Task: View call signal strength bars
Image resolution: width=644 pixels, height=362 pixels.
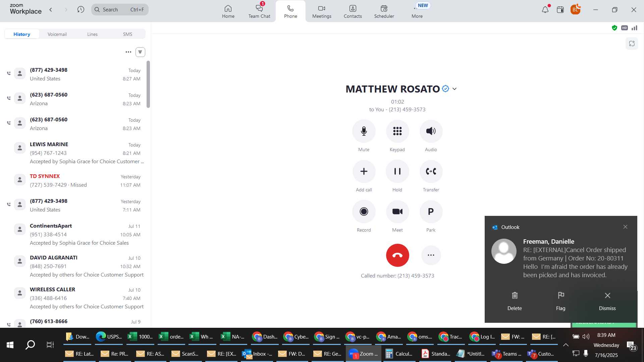Action: point(634,28)
